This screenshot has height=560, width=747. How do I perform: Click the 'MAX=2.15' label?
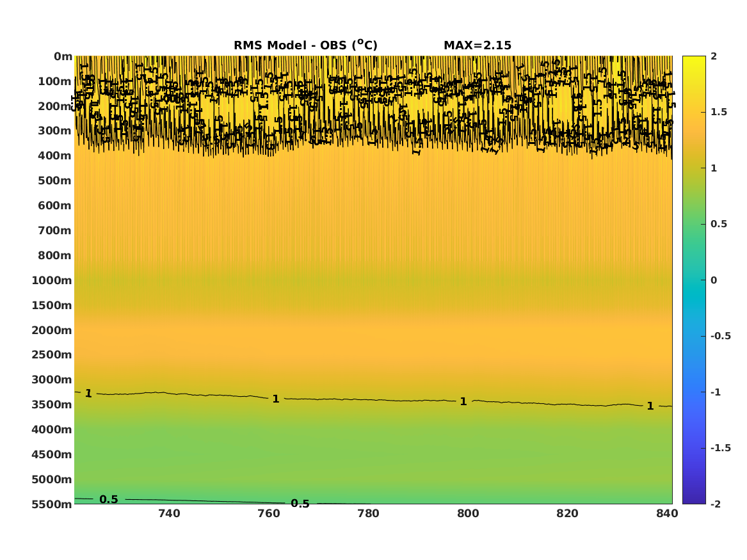pyautogui.click(x=478, y=45)
